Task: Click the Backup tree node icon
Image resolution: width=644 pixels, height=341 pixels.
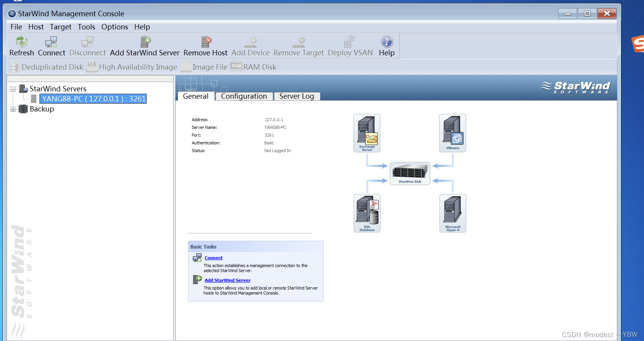Action: click(x=23, y=109)
